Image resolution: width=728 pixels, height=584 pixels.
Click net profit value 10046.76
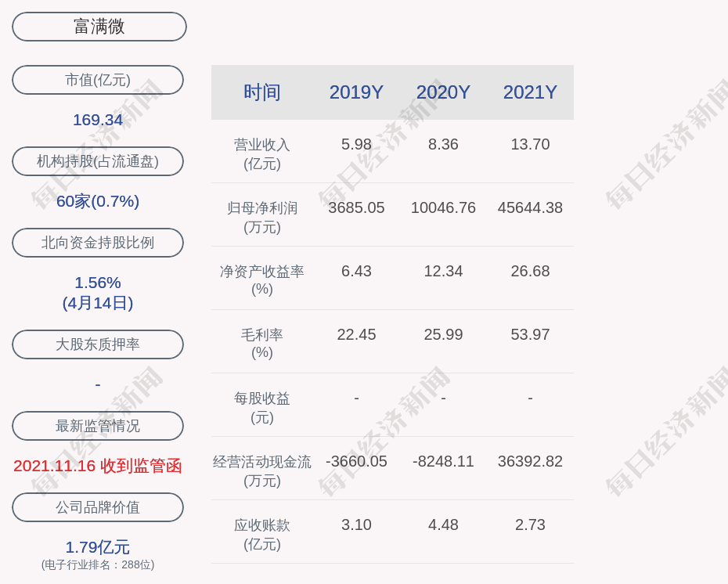click(443, 207)
